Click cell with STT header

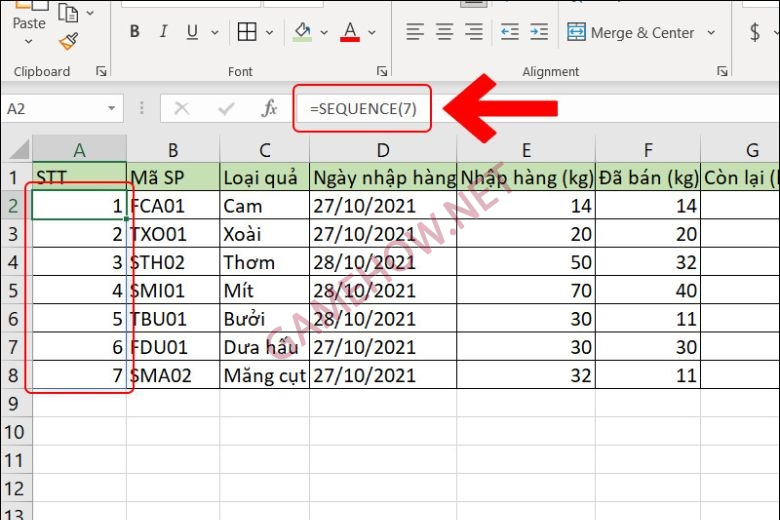(80, 177)
